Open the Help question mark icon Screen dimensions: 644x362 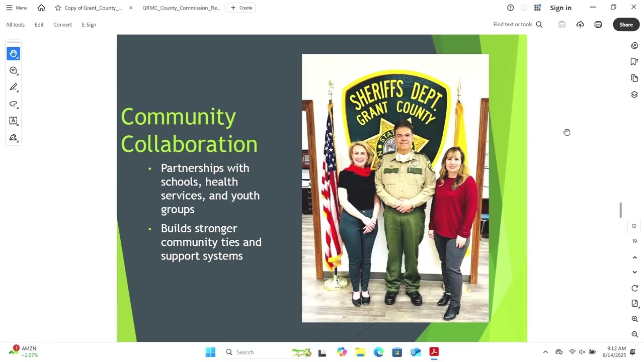coord(510,8)
